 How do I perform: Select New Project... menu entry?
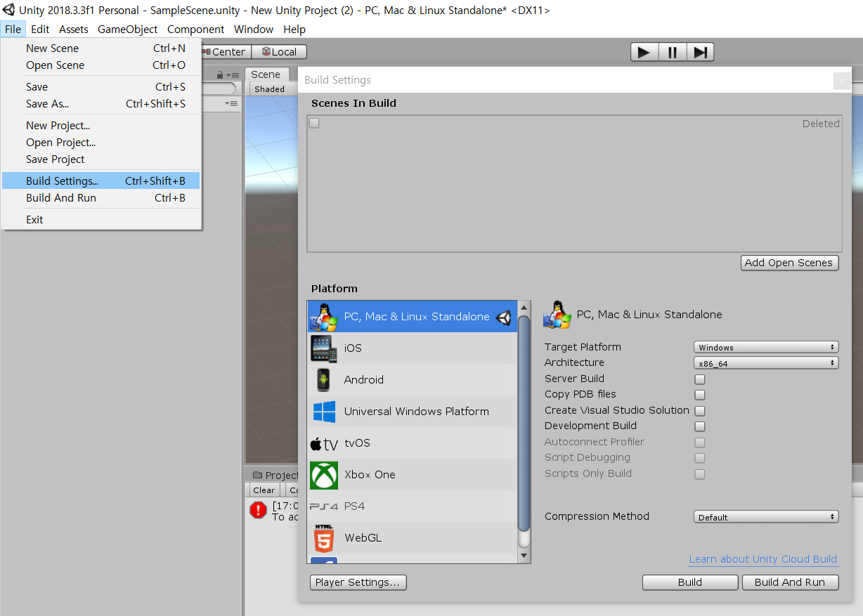pos(101,126)
